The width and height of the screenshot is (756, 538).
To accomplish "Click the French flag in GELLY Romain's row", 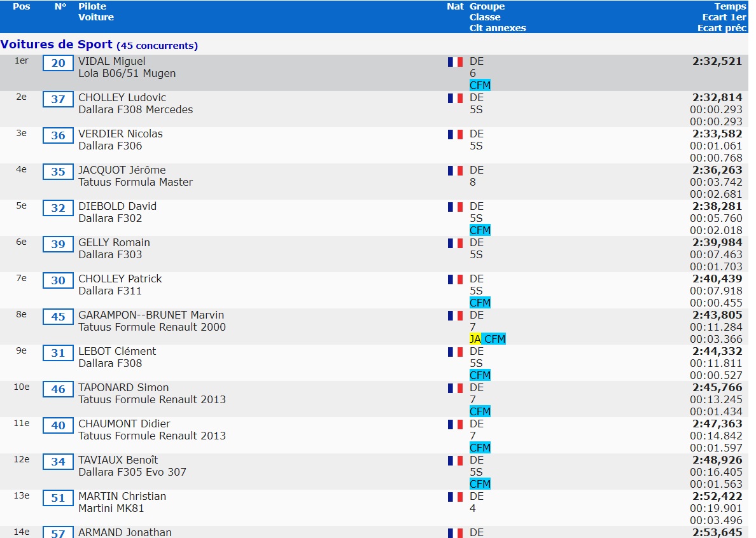I will coord(455,243).
